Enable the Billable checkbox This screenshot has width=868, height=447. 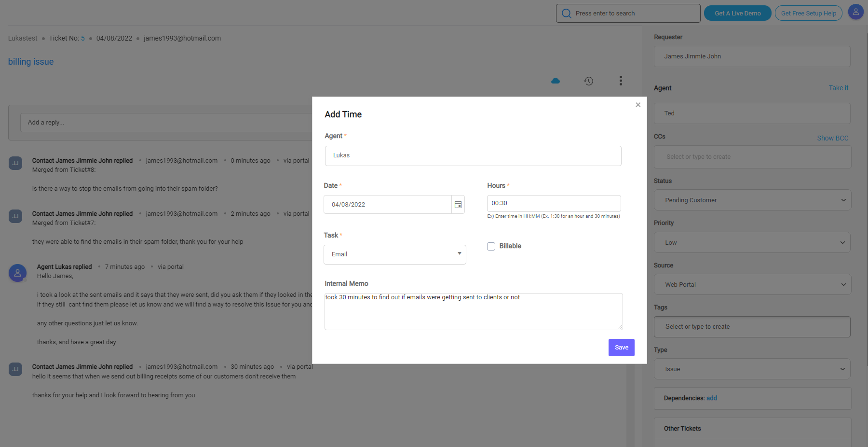[491, 246]
